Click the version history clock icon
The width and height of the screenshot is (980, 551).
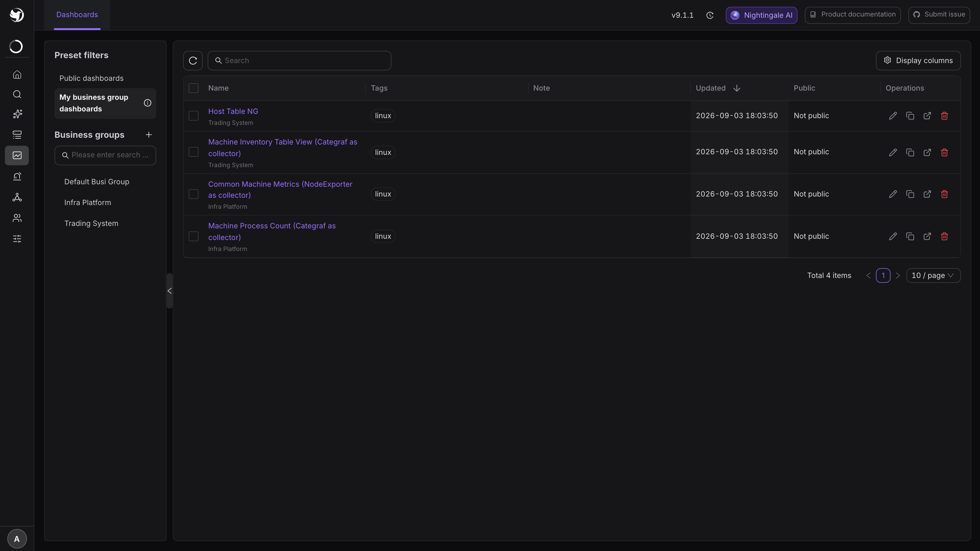click(710, 15)
